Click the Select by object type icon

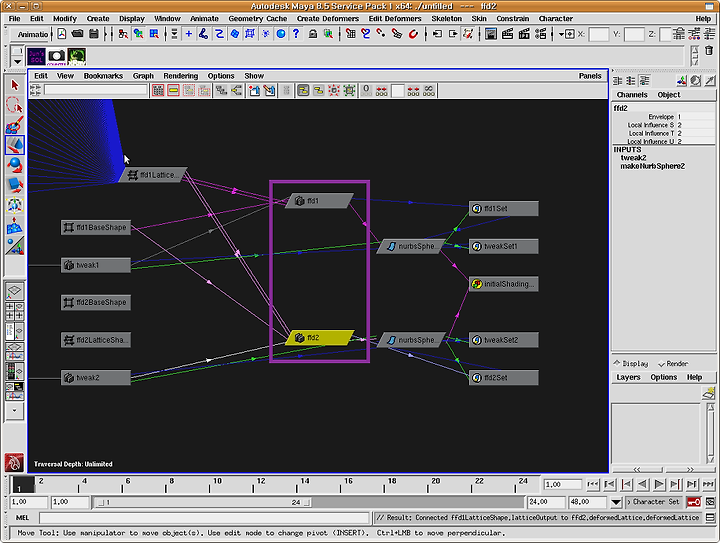click(138, 34)
